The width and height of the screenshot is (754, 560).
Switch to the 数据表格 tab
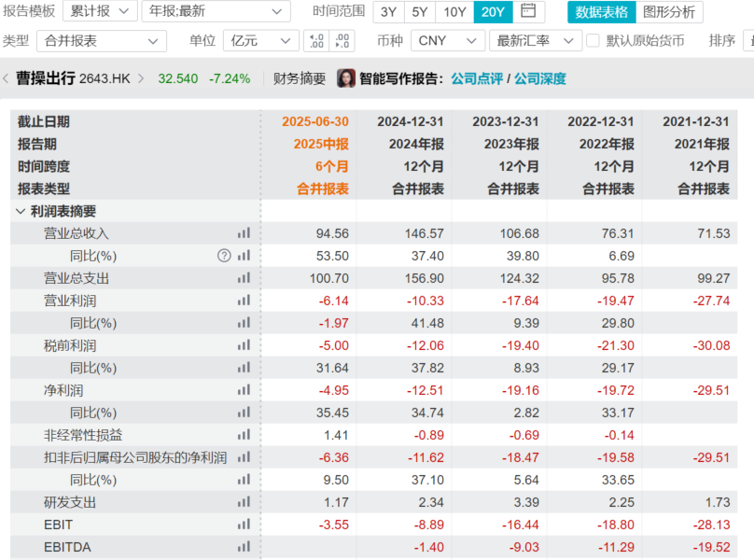pyautogui.click(x=601, y=12)
